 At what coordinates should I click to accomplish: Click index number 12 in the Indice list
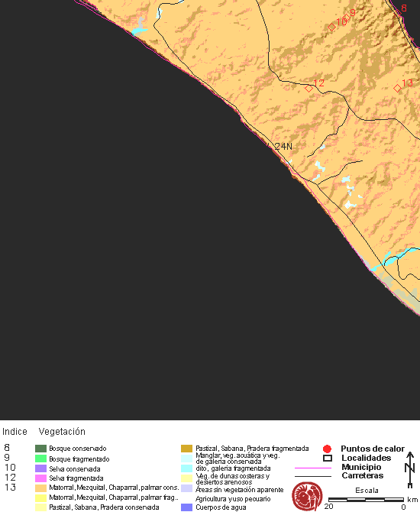(x=10, y=478)
